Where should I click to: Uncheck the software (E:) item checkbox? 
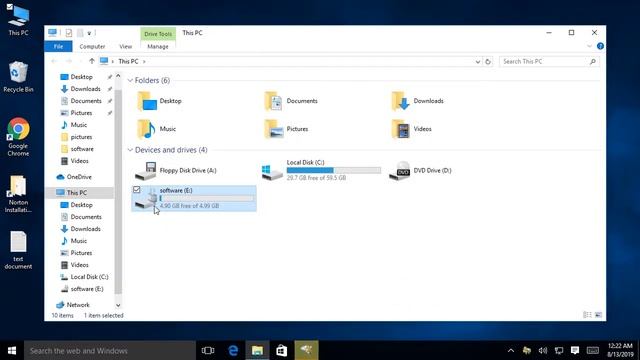[137, 190]
